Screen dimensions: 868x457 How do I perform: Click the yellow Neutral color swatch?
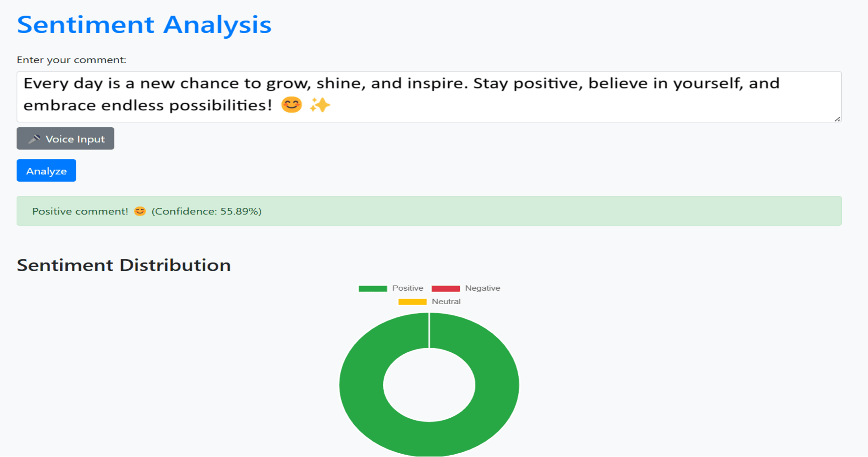(412, 301)
